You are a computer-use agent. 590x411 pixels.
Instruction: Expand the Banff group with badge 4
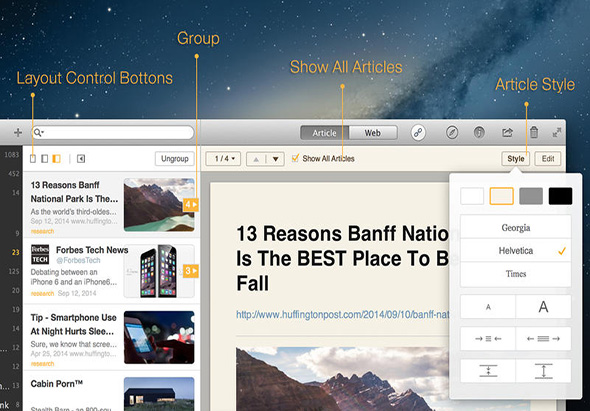coord(191,205)
